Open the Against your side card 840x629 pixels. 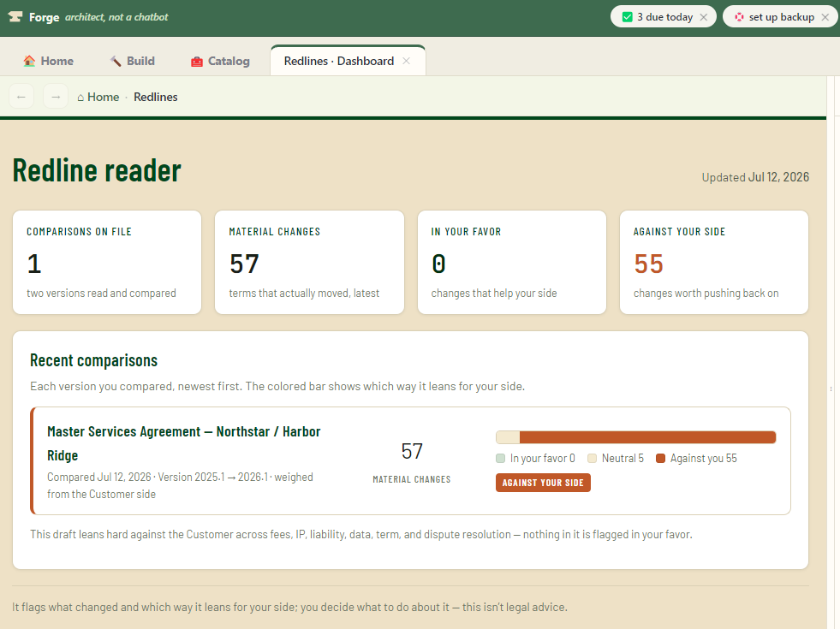click(713, 263)
